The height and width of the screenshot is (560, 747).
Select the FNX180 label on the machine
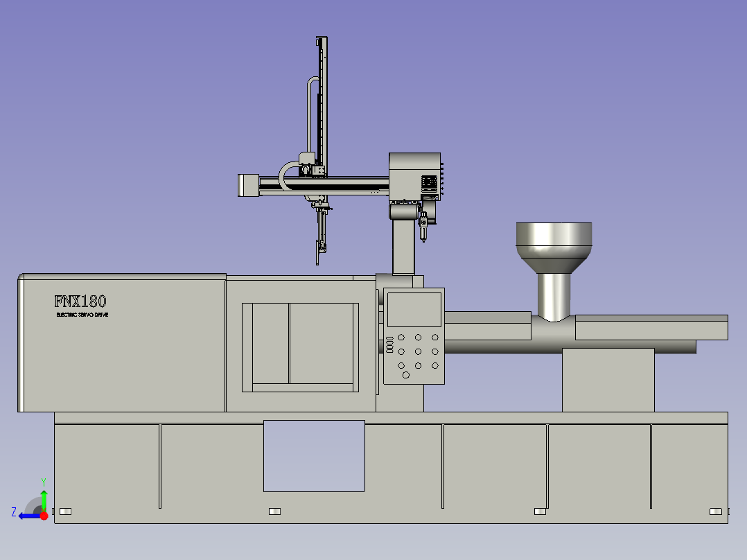tap(80, 301)
